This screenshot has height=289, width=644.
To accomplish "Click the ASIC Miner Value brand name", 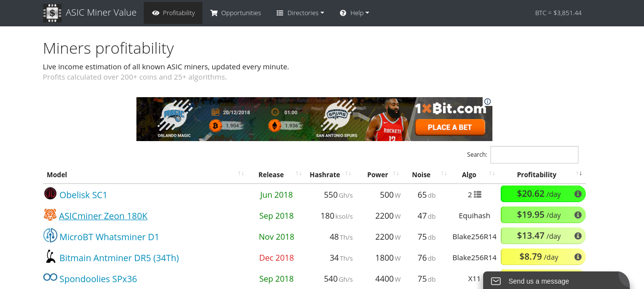I will 101,13.
